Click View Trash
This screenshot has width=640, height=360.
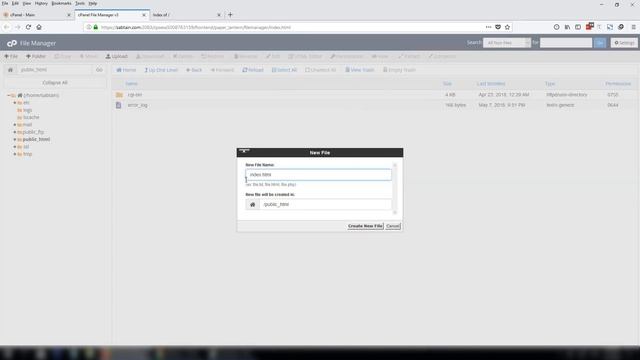[x=359, y=70]
